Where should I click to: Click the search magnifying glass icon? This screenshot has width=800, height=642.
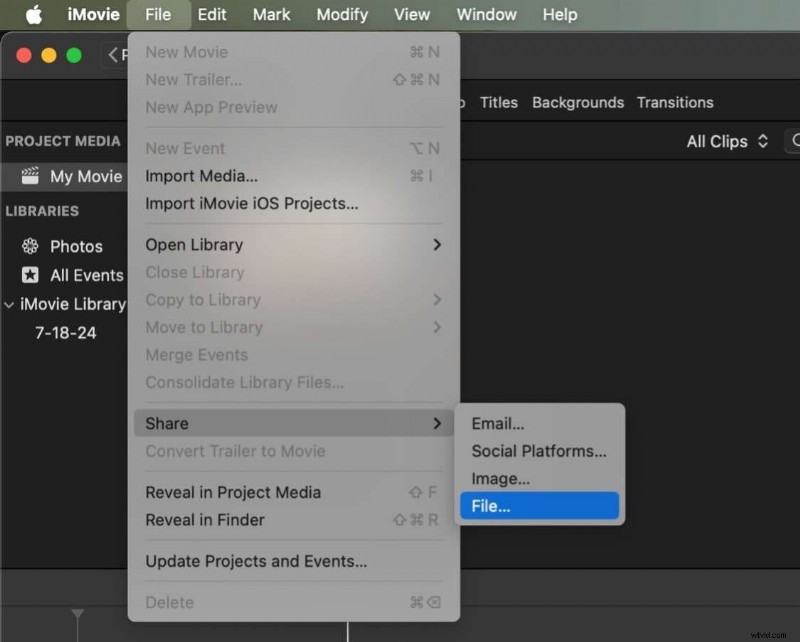pos(795,141)
